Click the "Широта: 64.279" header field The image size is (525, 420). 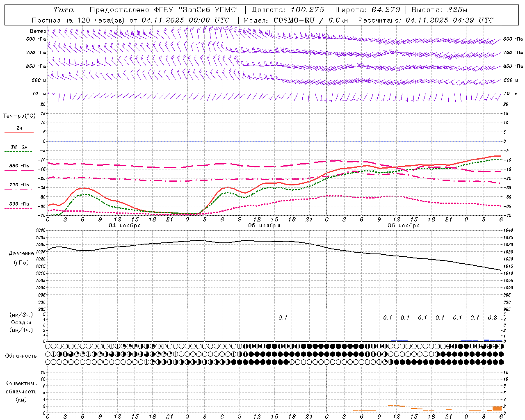point(367,10)
